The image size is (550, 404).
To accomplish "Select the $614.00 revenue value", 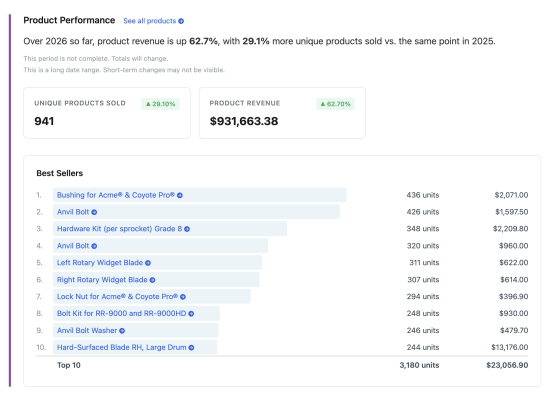I will pyautogui.click(x=514, y=280).
